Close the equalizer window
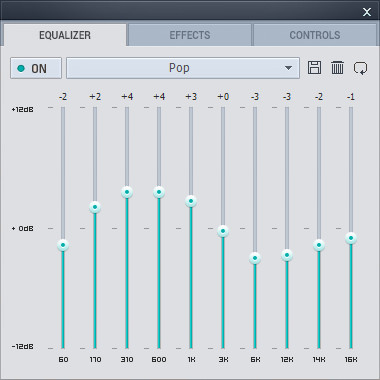Image resolution: width=380 pixels, height=380 pixels. coord(367,12)
